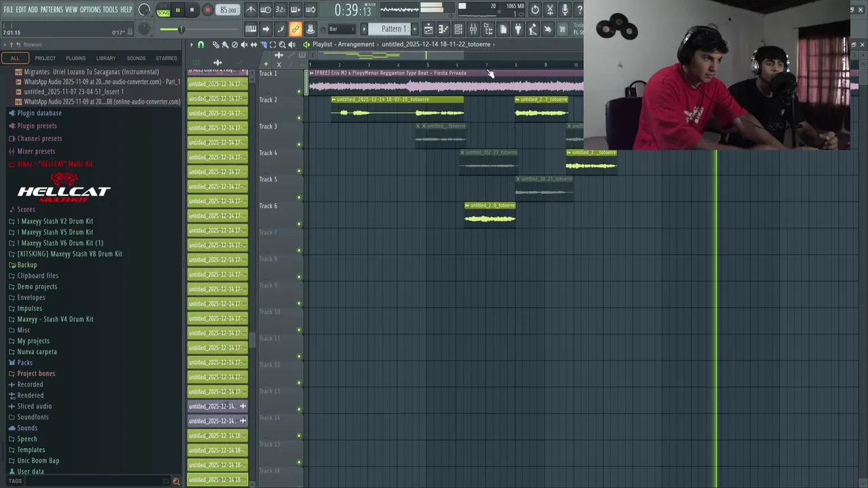Select the Delete tool in playlist toolbar
This screenshot has height=488, width=868.
point(235,45)
